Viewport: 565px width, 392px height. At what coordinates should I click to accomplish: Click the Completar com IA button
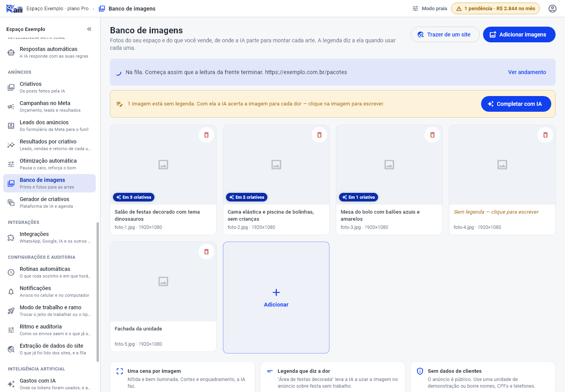[x=516, y=104]
